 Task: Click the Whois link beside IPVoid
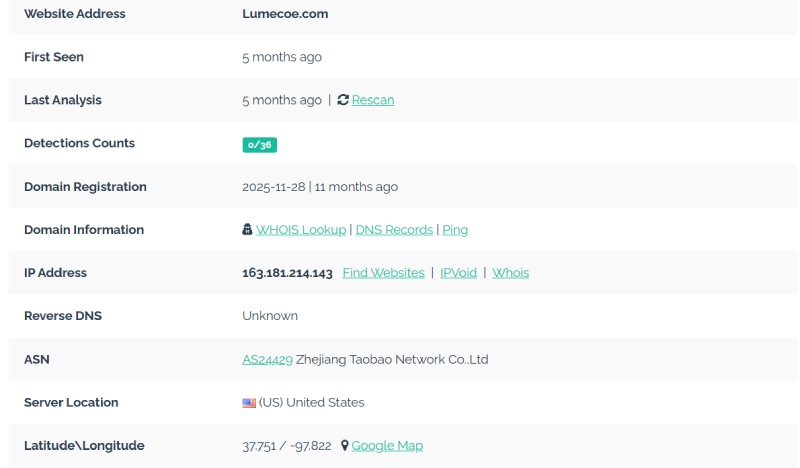511,273
